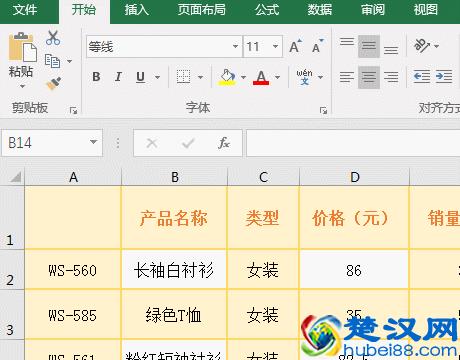
Task: Click inside the formula bar input
Action: point(353,143)
